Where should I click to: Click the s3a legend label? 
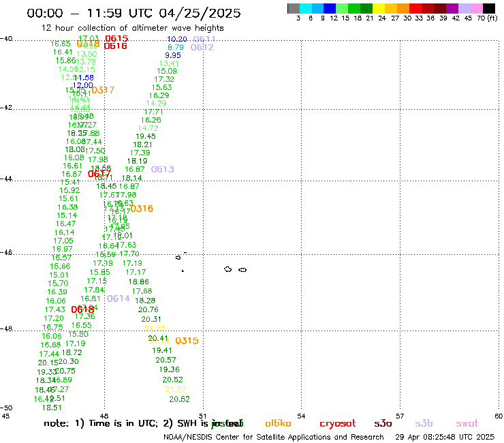pyautogui.click(x=383, y=423)
